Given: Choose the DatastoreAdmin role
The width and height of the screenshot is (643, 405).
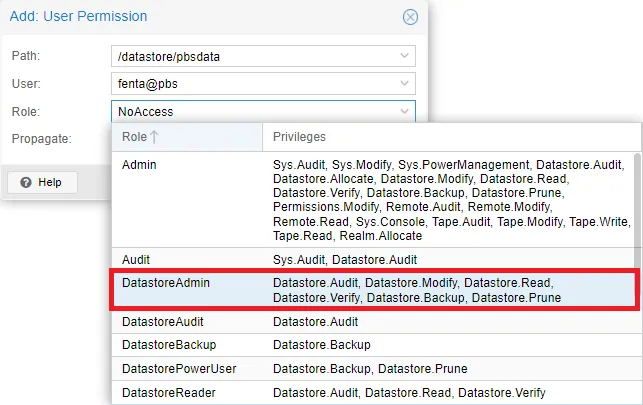Looking at the screenshot, I should pos(166,283).
